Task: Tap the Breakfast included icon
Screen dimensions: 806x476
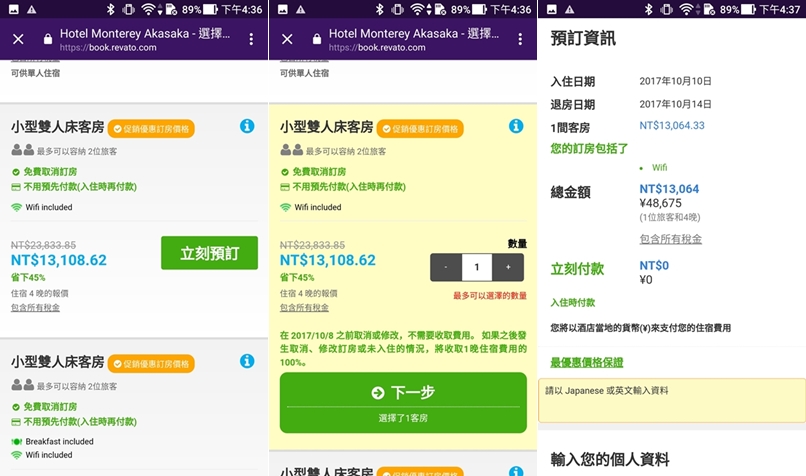Action: pos(16,442)
